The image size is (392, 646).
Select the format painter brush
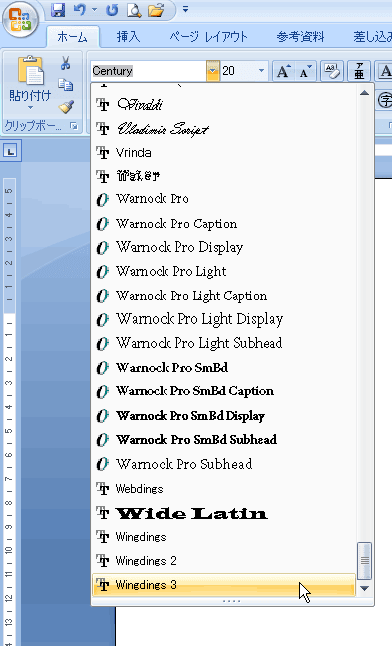(x=66, y=106)
